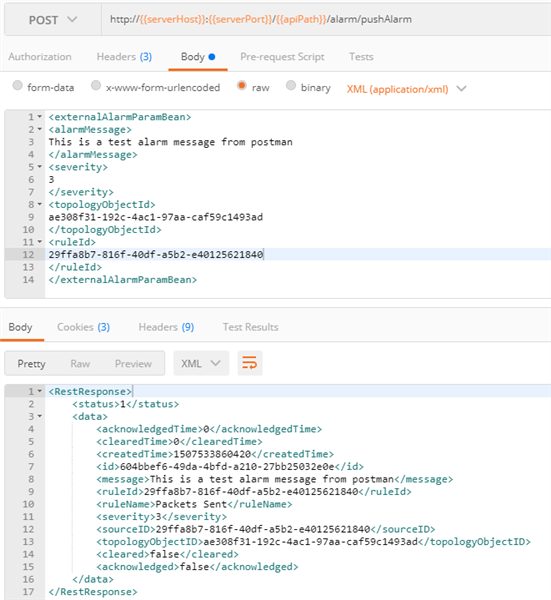Viewport: 551px width, 600px height.
Task: Toggle line wrap icon in response toolbar
Action: click(250, 363)
